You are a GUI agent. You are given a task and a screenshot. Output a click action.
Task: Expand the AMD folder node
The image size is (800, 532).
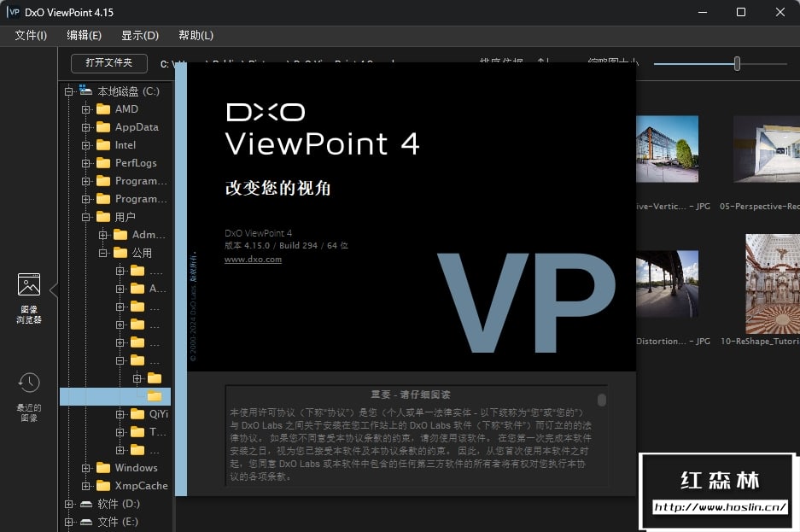85,109
